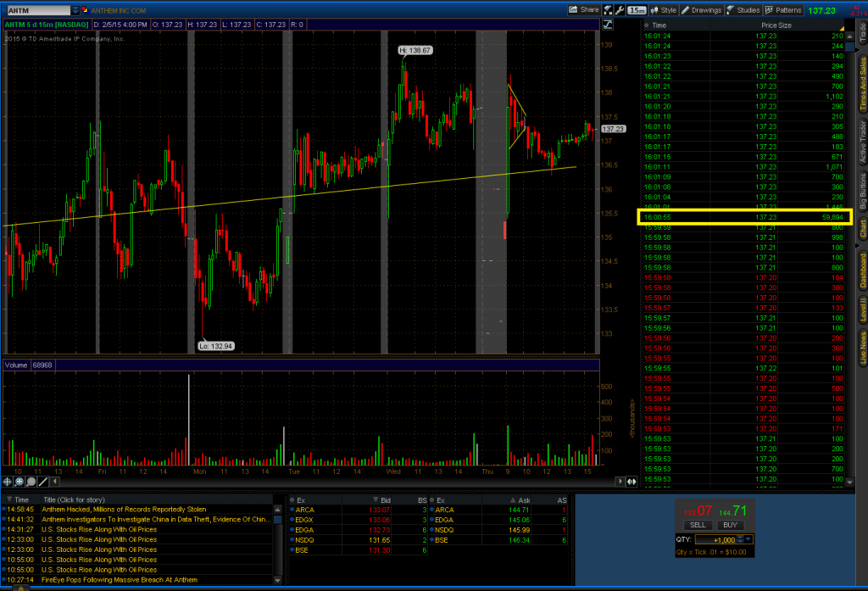Click the BSE ask price 146.34
This screenshot has width=868, height=591.
point(519,540)
